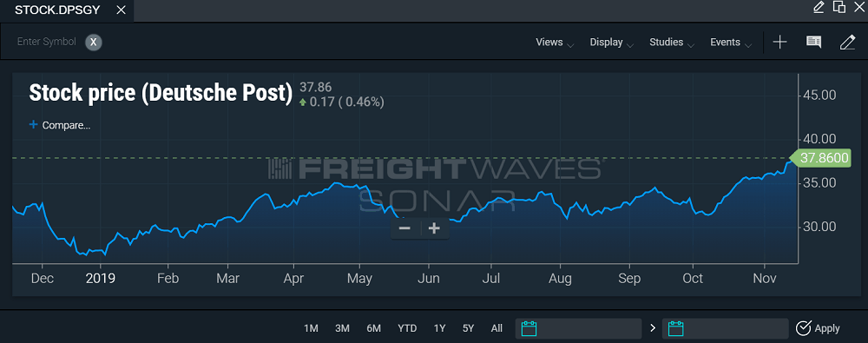
Task: Open the Studies dropdown menu
Action: [672, 43]
